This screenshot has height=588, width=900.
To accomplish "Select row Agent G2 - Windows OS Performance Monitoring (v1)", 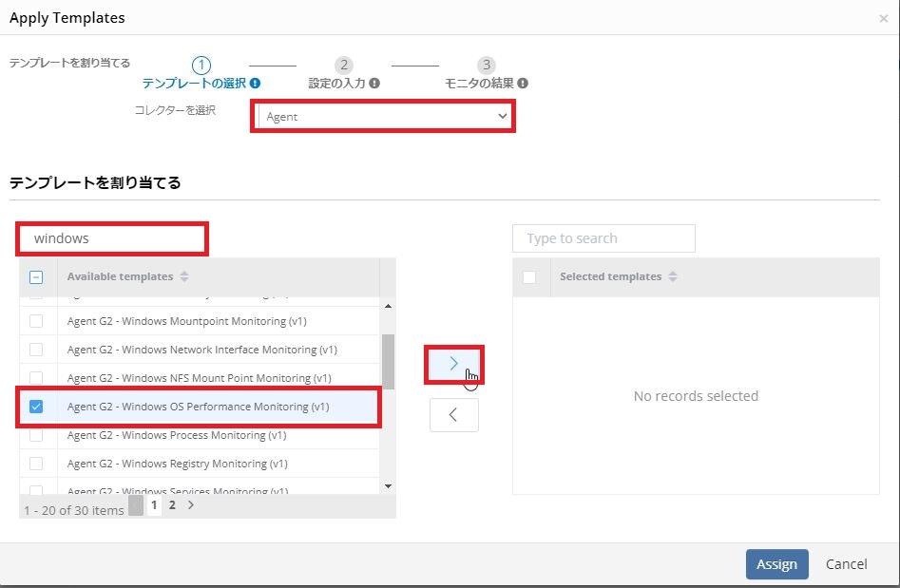I will [x=200, y=407].
